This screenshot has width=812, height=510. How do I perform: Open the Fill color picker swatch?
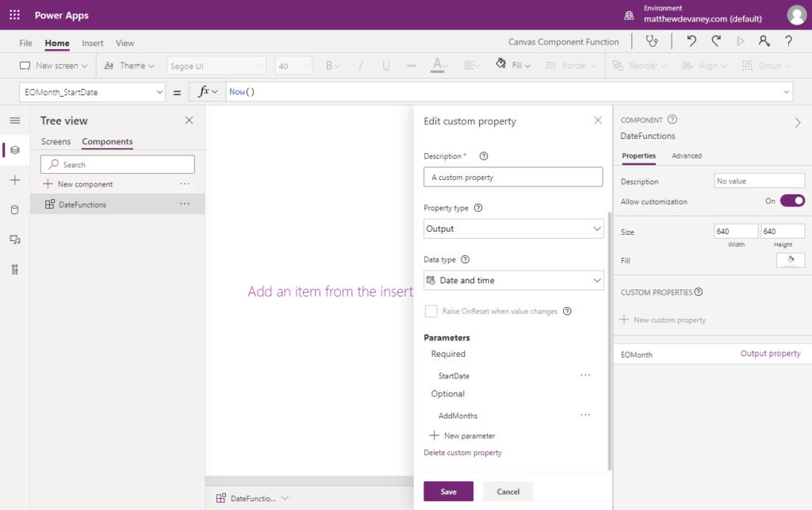(791, 260)
